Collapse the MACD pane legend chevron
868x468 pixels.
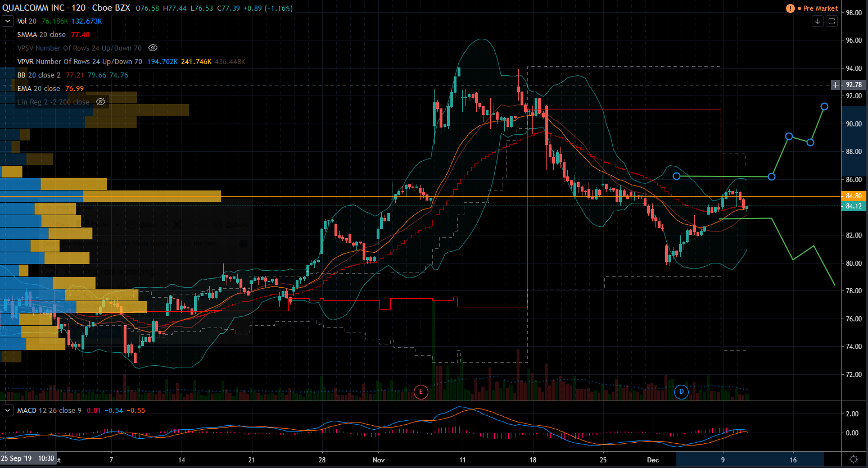pyautogui.click(x=8, y=411)
